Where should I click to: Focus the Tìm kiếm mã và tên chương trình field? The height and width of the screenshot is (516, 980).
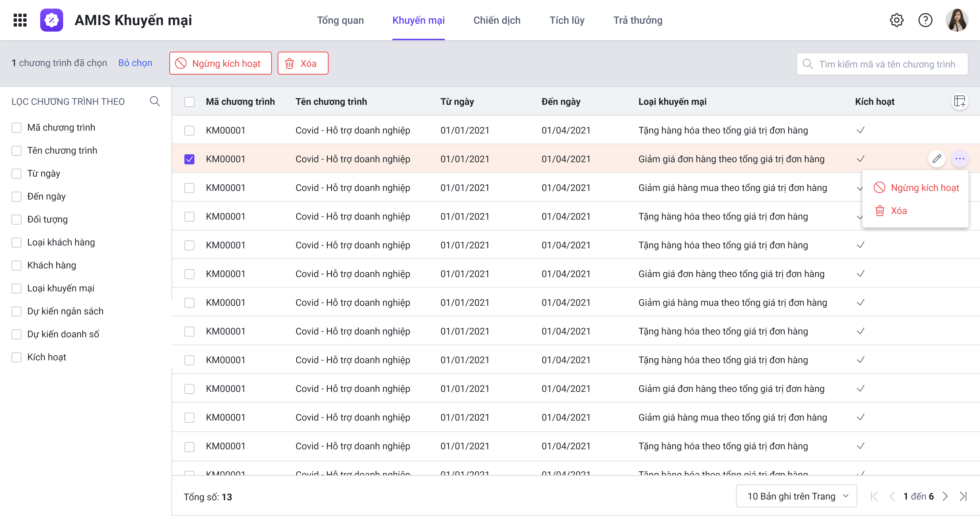click(882, 64)
